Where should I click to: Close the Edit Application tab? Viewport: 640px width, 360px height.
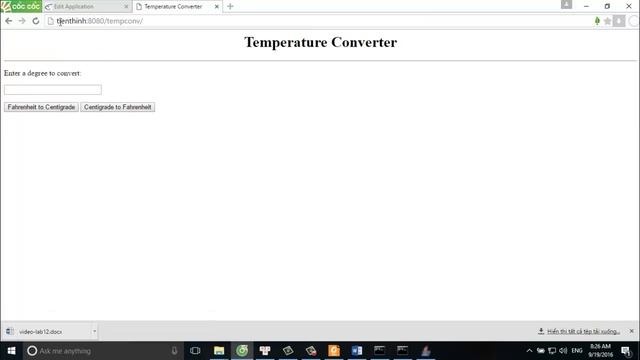(126, 7)
